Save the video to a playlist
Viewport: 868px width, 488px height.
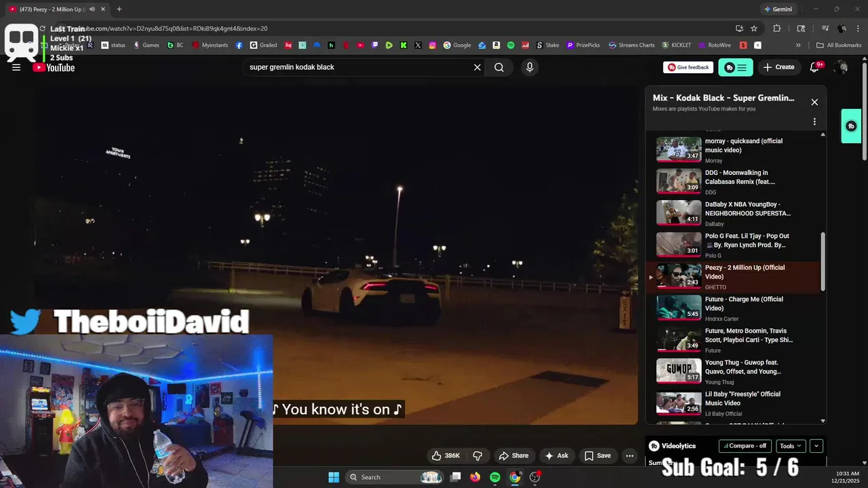click(597, 455)
